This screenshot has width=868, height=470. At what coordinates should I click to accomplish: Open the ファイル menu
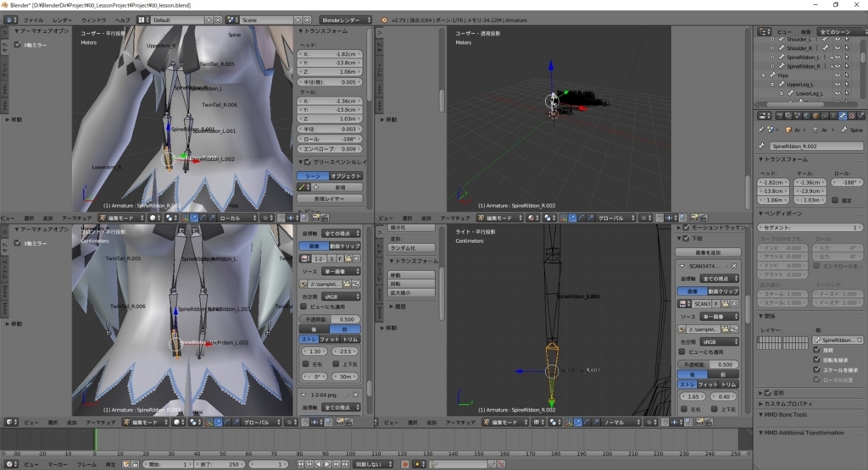[33, 20]
